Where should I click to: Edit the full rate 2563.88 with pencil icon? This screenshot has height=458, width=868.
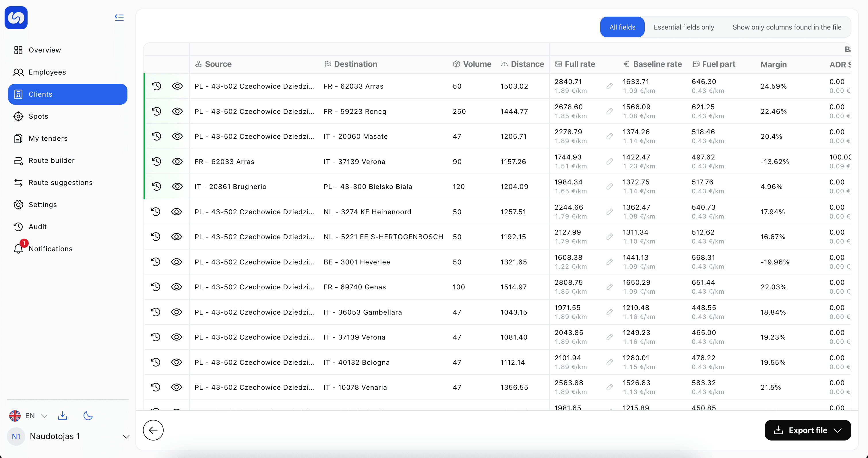(610, 387)
